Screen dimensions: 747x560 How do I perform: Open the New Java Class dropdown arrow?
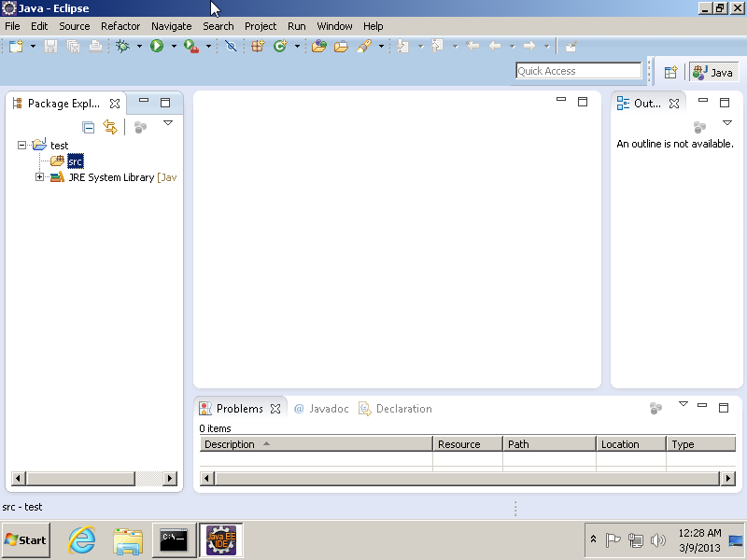pos(297,46)
